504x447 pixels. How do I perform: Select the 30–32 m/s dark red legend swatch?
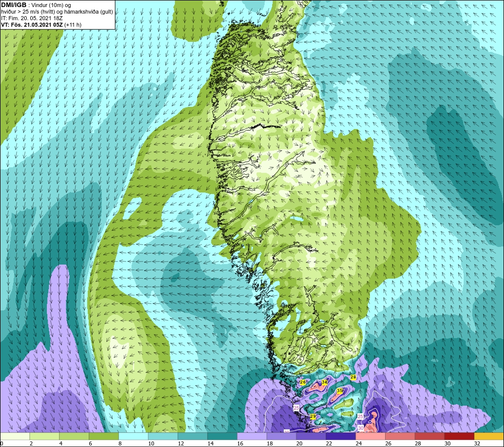pyautogui.click(x=459, y=436)
